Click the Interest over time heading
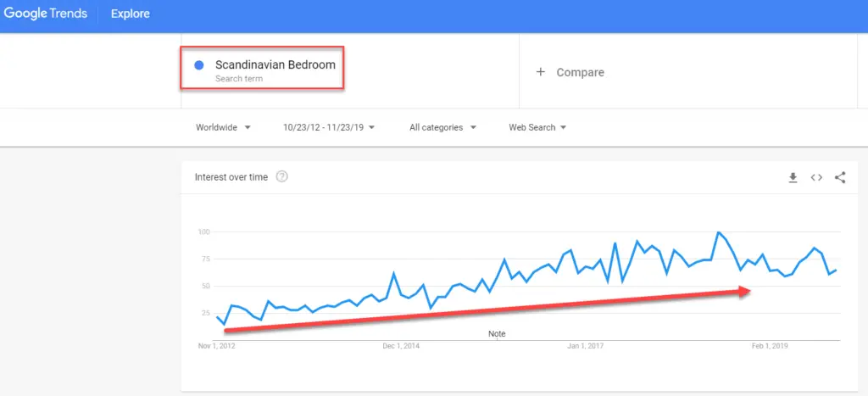Screen dimensions: 868x396 (x=231, y=177)
